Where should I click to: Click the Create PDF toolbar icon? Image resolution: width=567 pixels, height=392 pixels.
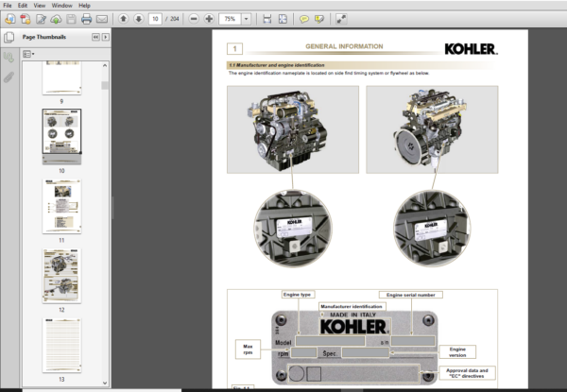click(26, 19)
